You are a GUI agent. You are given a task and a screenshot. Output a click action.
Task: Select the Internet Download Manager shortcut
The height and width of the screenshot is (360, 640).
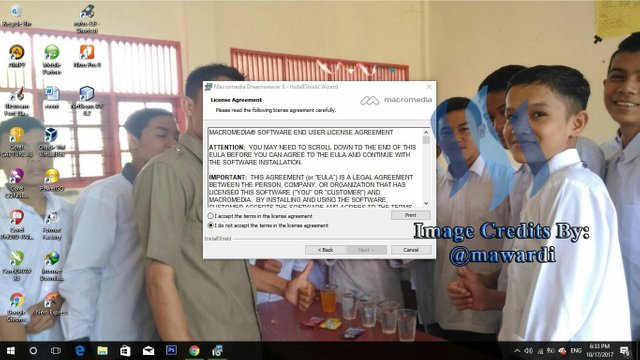click(52, 265)
